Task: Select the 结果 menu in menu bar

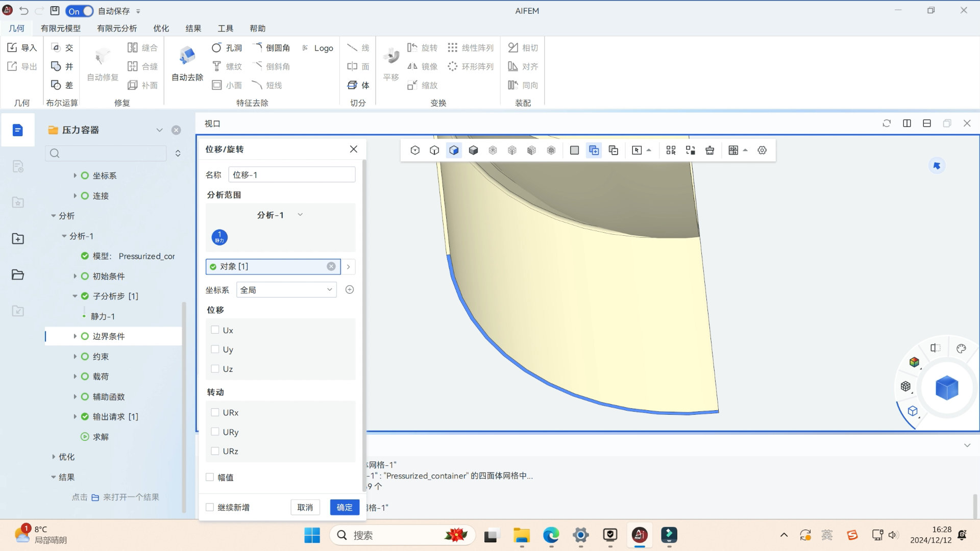Action: click(193, 28)
